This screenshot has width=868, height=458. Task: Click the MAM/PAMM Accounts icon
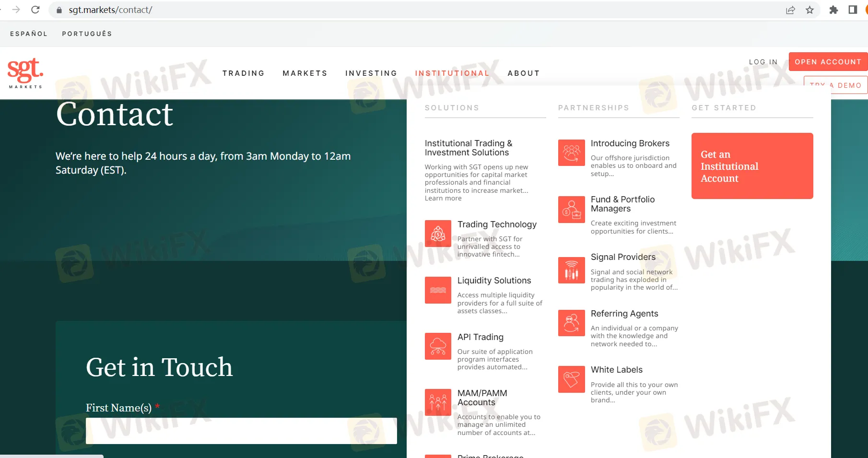click(438, 402)
